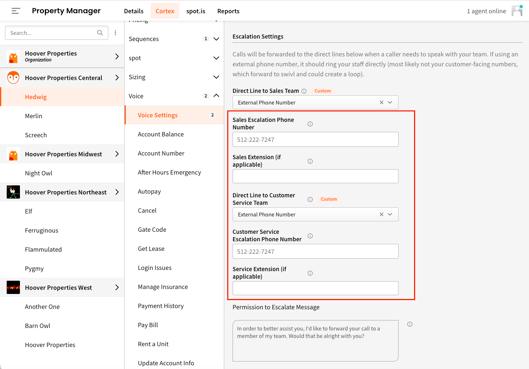Switch to the Cortex tab
The height and width of the screenshot is (369, 529).
(x=165, y=11)
